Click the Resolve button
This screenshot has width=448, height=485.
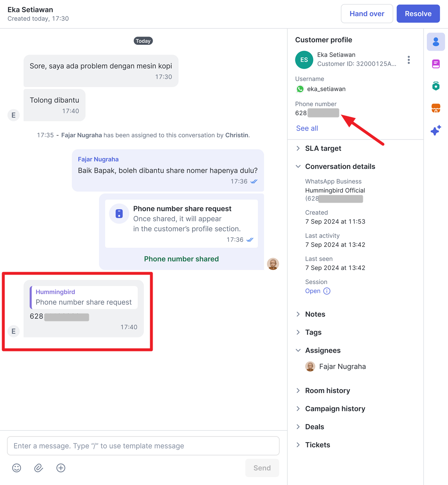(418, 14)
